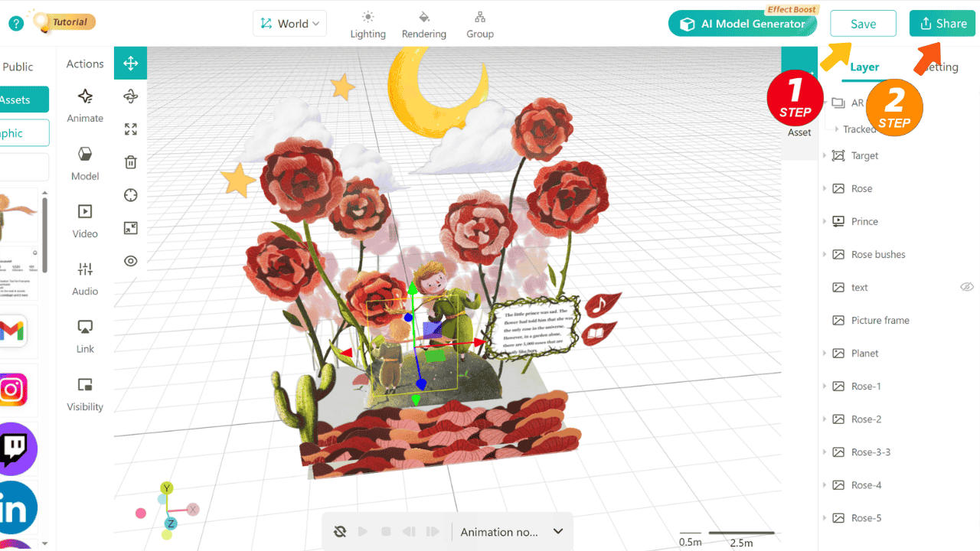
Task: Open the Animate action
Action: point(85,105)
